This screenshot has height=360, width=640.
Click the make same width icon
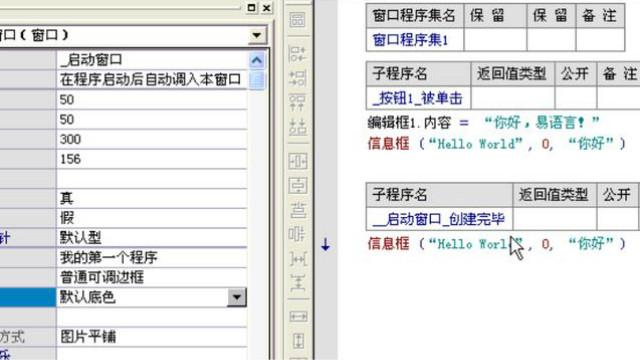298,317
